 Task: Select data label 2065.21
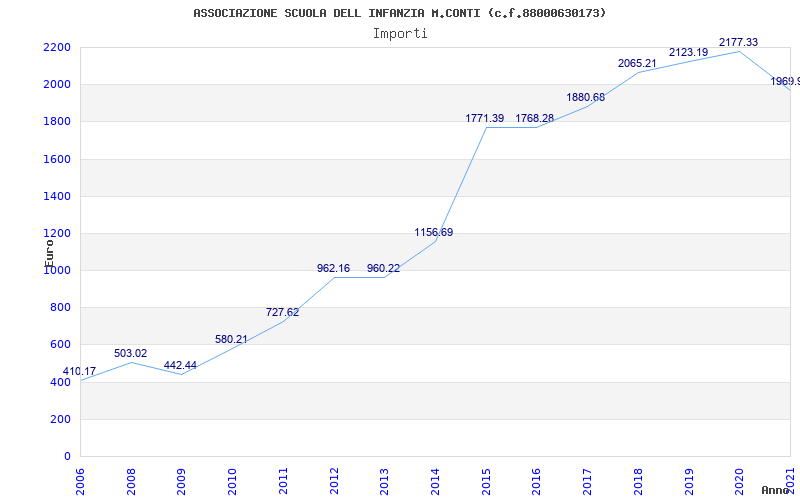click(x=637, y=63)
